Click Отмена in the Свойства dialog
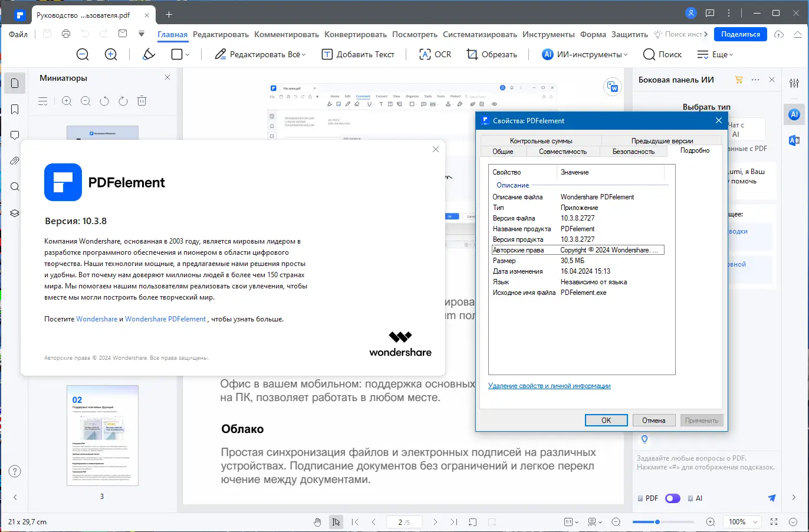This screenshot has height=532, width=809. point(654,421)
